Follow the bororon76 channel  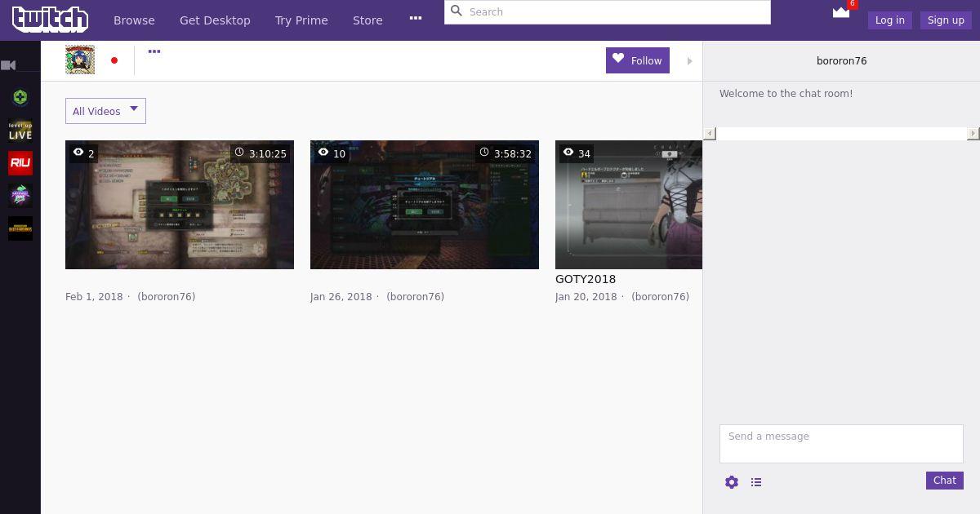(x=638, y=60)
